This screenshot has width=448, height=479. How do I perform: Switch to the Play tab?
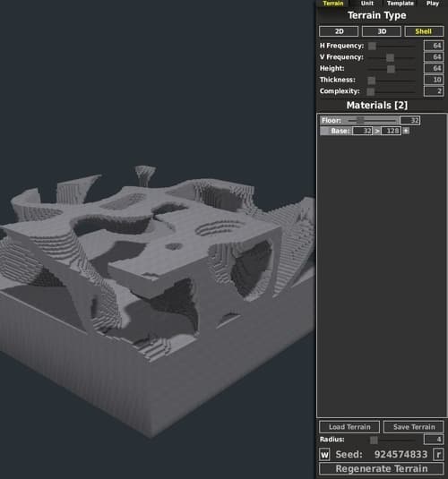[x=433, y=4]
